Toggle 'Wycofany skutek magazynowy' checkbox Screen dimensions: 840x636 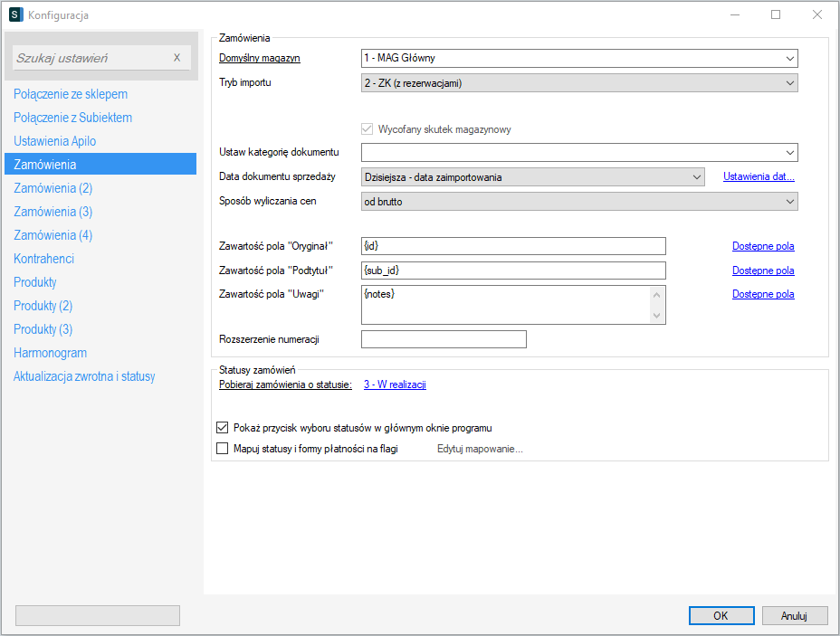pos(367,129)
